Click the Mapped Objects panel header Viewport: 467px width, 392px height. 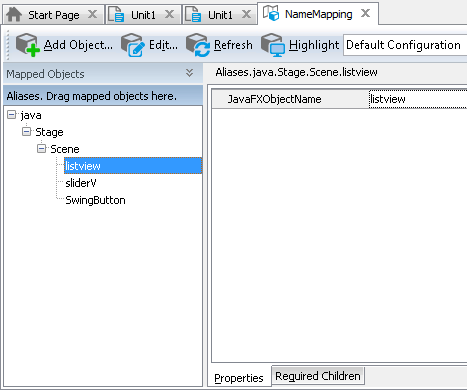coord(103,74)
